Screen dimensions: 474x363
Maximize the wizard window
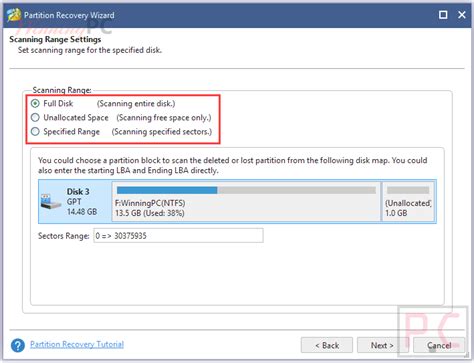443,15
